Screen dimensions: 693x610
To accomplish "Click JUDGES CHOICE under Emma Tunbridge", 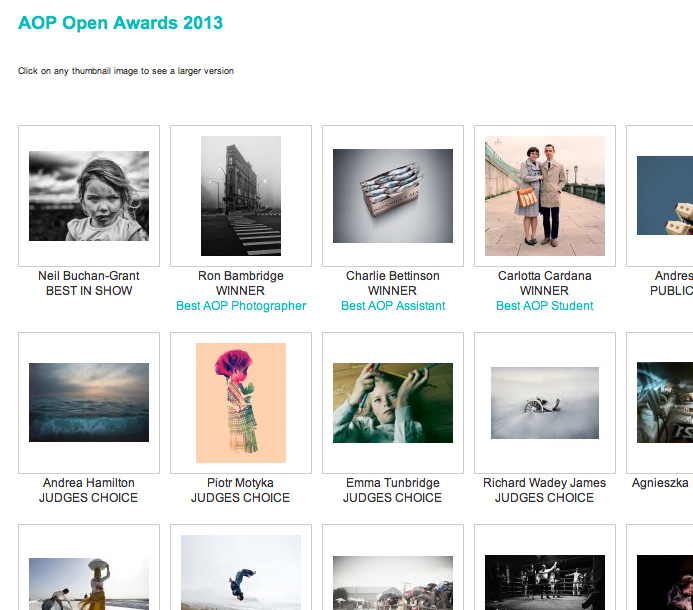I will [392, 498].
